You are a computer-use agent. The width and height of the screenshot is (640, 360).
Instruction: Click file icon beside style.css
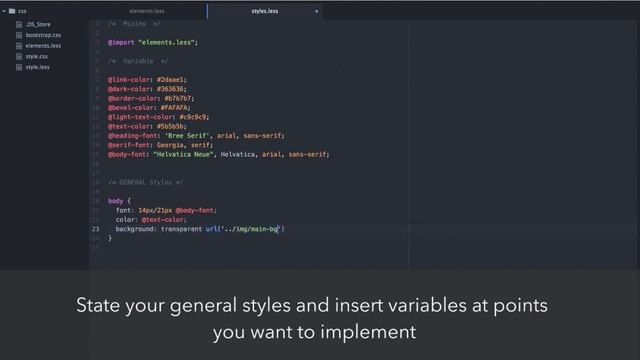[x=19, y=56]
